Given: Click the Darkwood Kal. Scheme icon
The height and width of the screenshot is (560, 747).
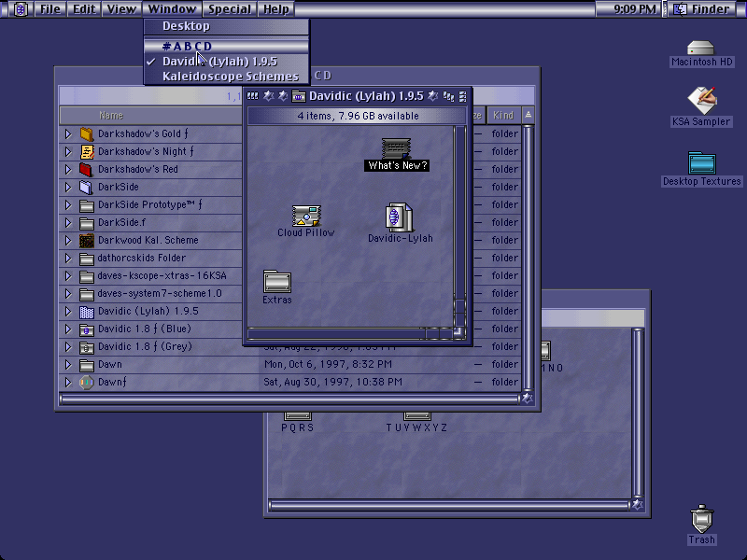Looking at the screenshot, I should tap(86, 241).
